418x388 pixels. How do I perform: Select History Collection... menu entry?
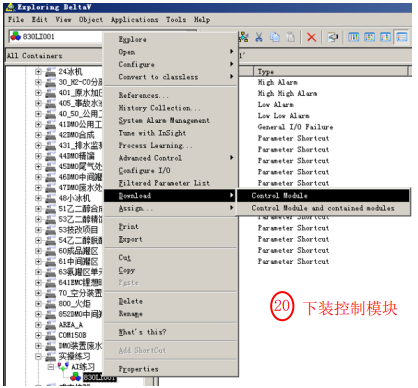pos(171,108)
